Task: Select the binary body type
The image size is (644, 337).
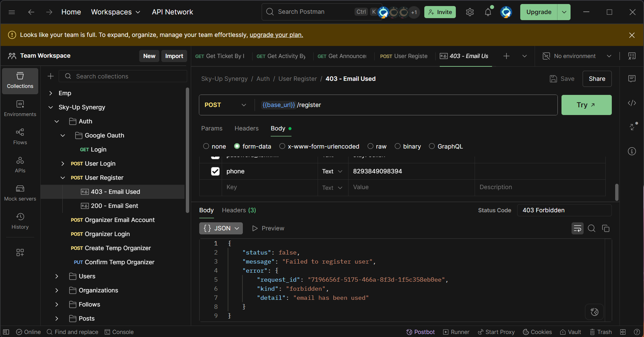Action: pos(397,146)
